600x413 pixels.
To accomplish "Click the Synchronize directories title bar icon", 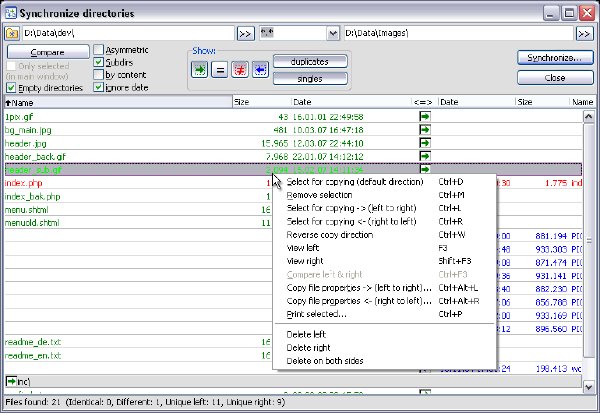I will coord(11,13).
